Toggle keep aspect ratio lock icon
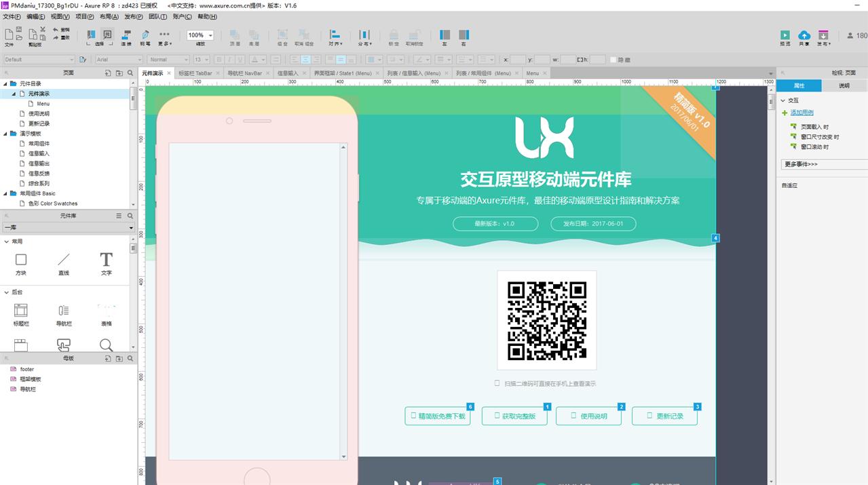This screenshot has width=868, height=485. click(580, 60)
